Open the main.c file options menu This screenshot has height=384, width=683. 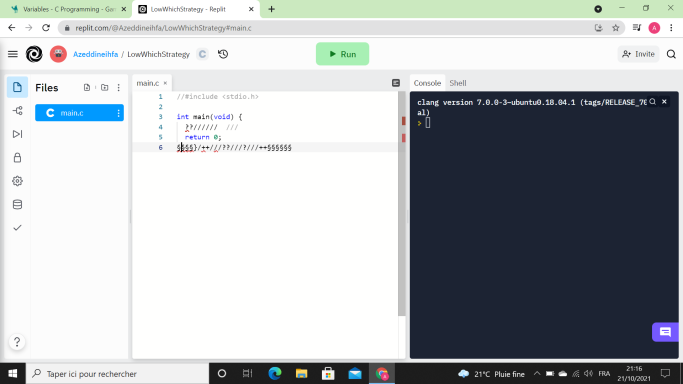(118, 113)
